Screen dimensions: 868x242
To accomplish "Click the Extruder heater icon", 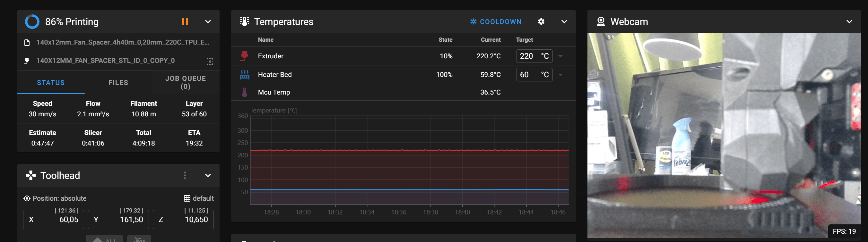I will 244,56.
